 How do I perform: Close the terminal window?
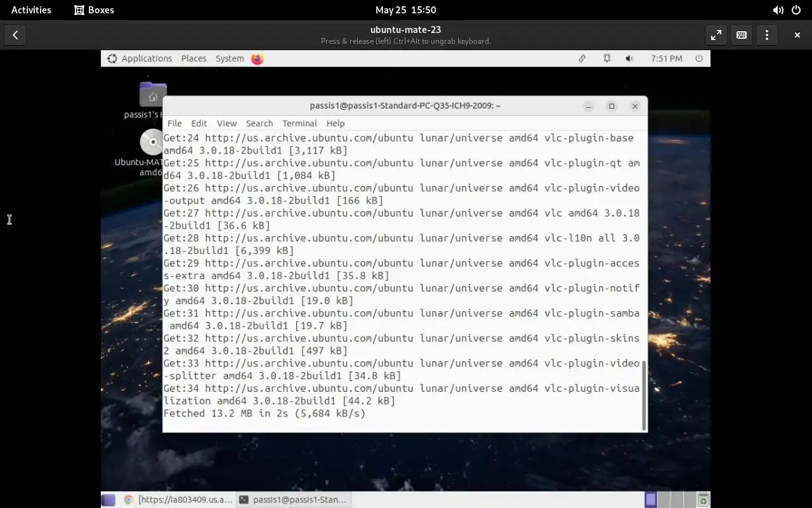tap(635, 106)
